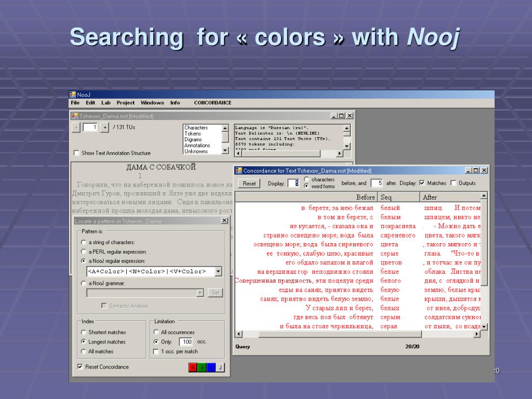Select the 'Only' occurrences limitation option
Image resolution: width=532 pixels, height=399 pixels.
coord(156,342)
